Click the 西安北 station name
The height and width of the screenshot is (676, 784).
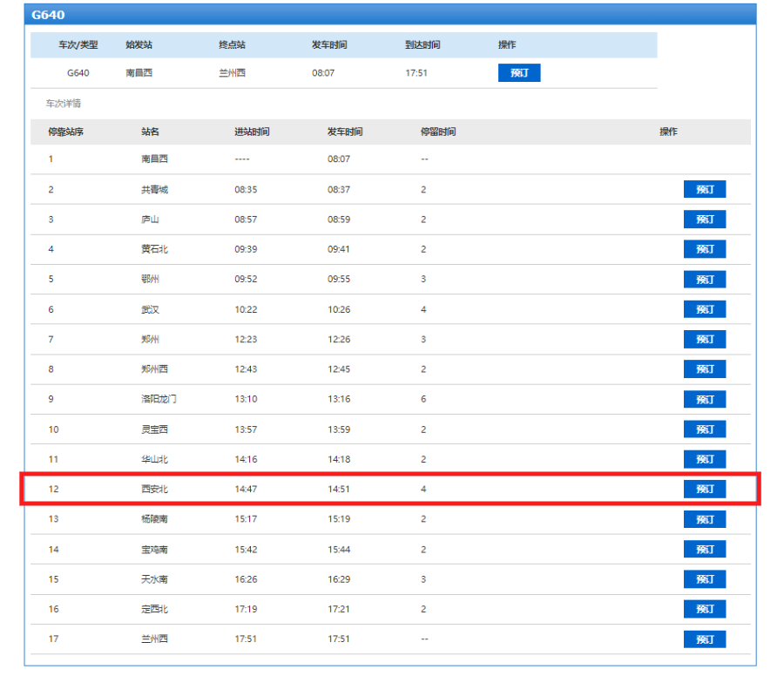click(x=154, y=490)
